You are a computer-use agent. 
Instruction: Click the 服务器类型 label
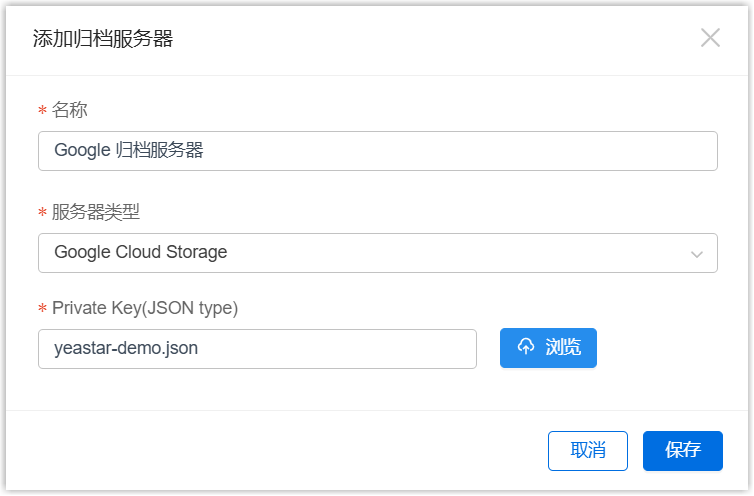pos(96,212)
